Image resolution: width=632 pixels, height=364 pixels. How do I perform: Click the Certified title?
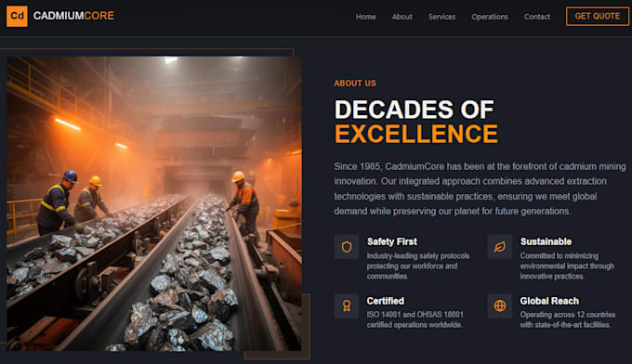[x=386, y=301]
